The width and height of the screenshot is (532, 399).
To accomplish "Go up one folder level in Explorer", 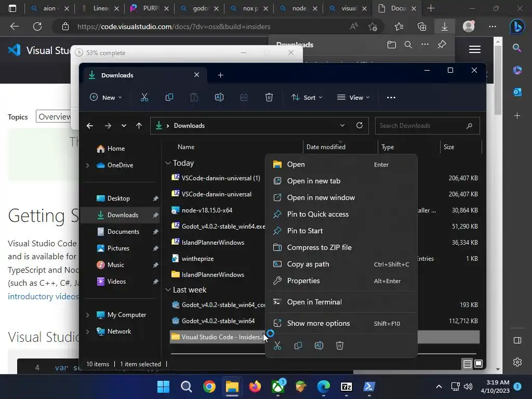I will (139, 126).
